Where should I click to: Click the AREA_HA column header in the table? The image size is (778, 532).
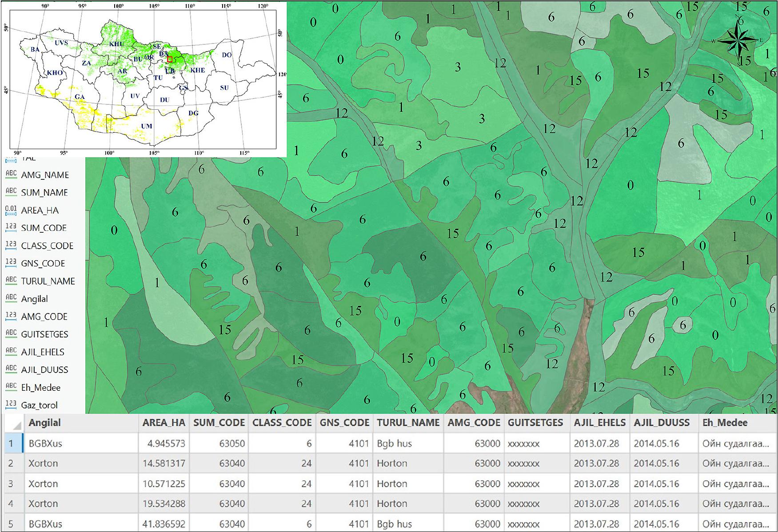point(164,423)
